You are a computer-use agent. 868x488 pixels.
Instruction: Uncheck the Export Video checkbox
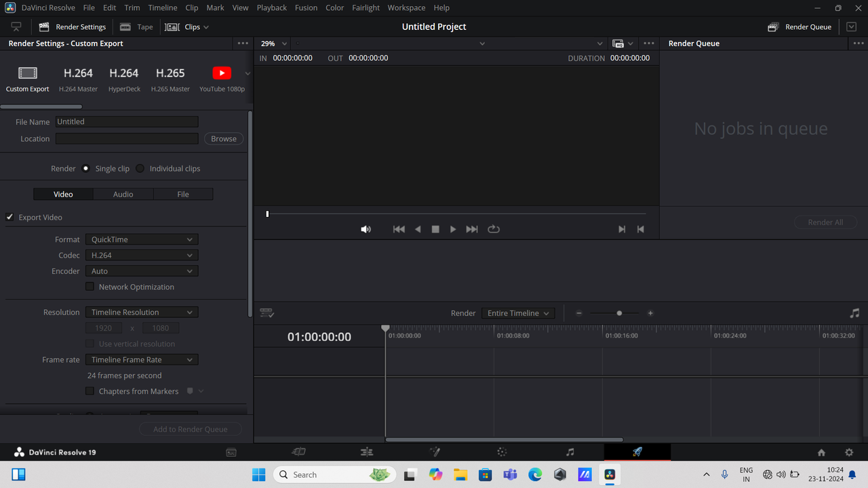[9, 217]
